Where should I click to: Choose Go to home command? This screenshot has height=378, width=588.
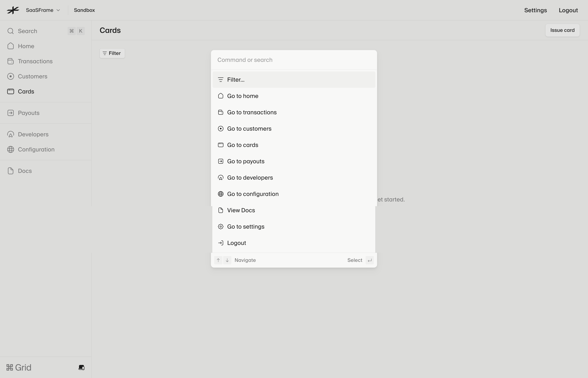coord(294,96)
